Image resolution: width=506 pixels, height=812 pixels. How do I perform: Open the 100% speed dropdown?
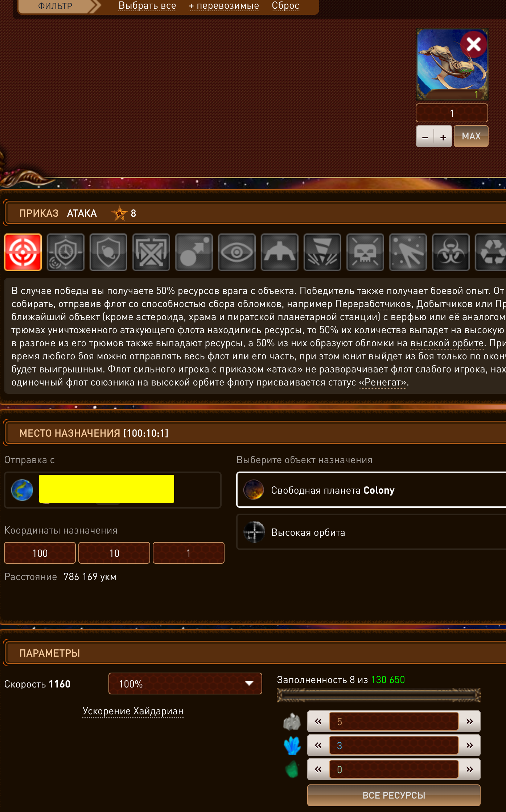(185, 684)
